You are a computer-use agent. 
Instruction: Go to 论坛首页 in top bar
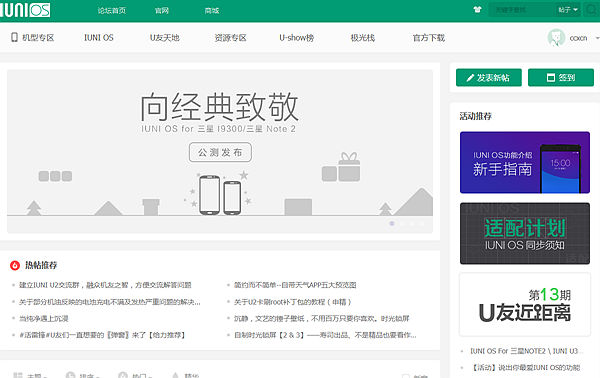coord(111,11)
